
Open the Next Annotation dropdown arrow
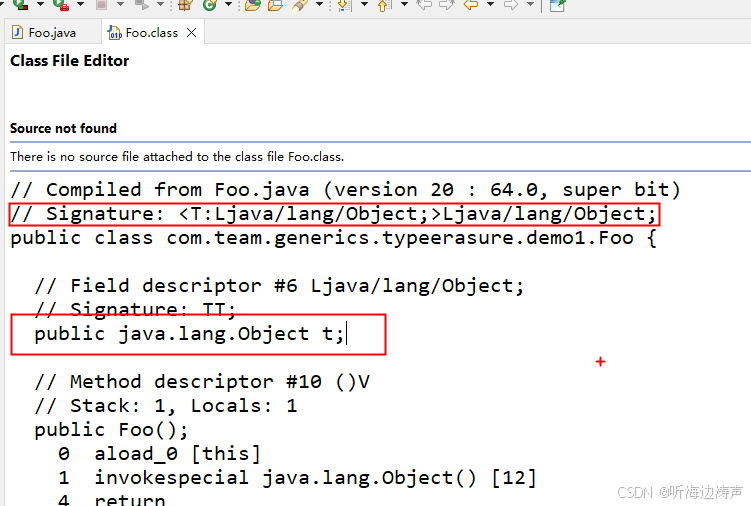point(364,5)
